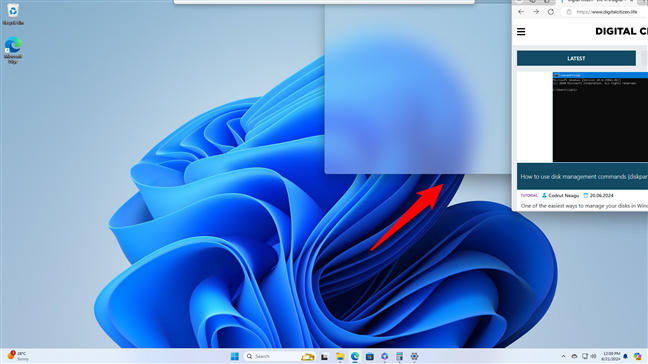
Task: Click the browser Back arrow
Action: click(x=521, y=12)
